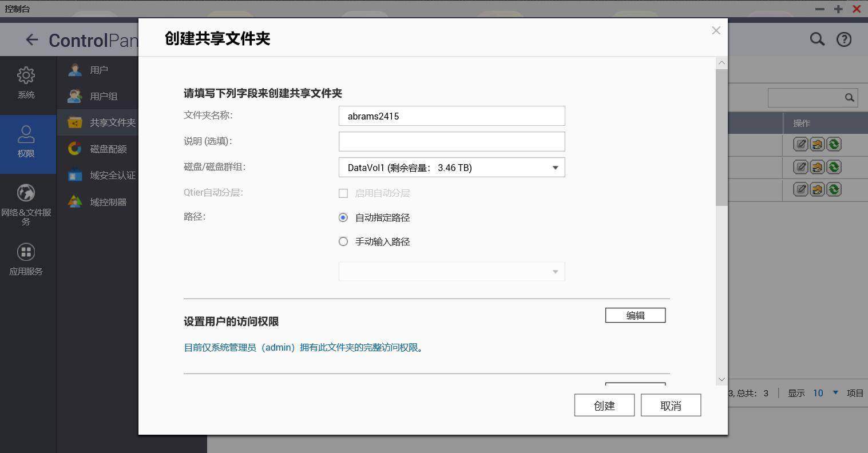The image size is (868, 453).
Task: Select the 自动指定路径 radio option
Action: (343, 217)
